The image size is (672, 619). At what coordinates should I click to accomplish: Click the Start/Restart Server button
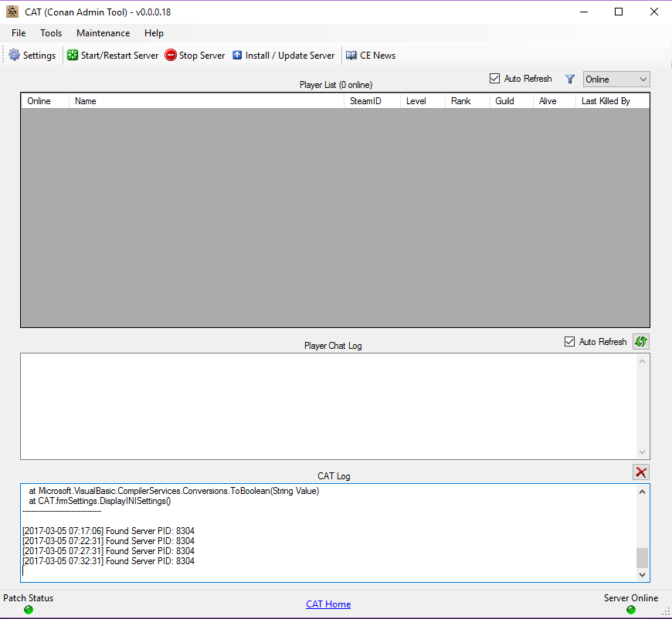[x=113, y=56]
